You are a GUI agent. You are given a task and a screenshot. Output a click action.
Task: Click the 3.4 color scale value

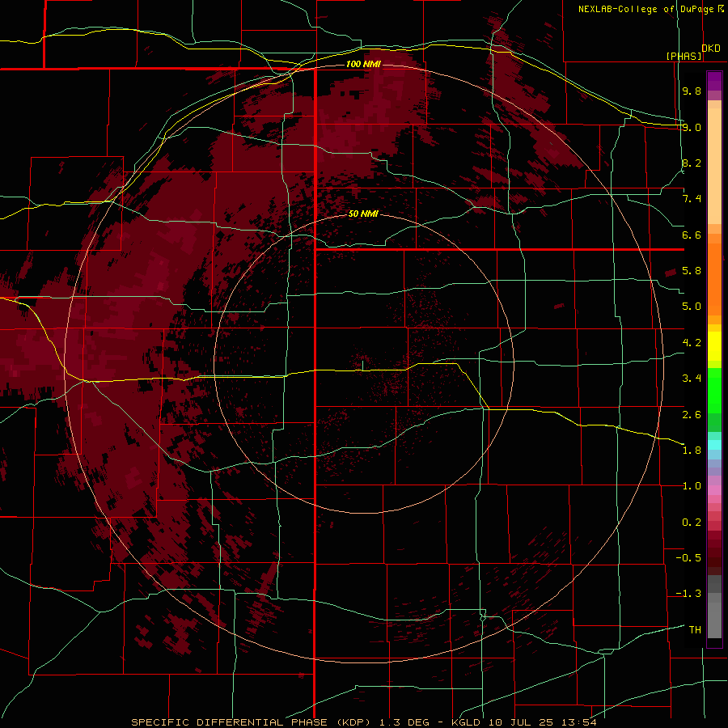(692, 379)
